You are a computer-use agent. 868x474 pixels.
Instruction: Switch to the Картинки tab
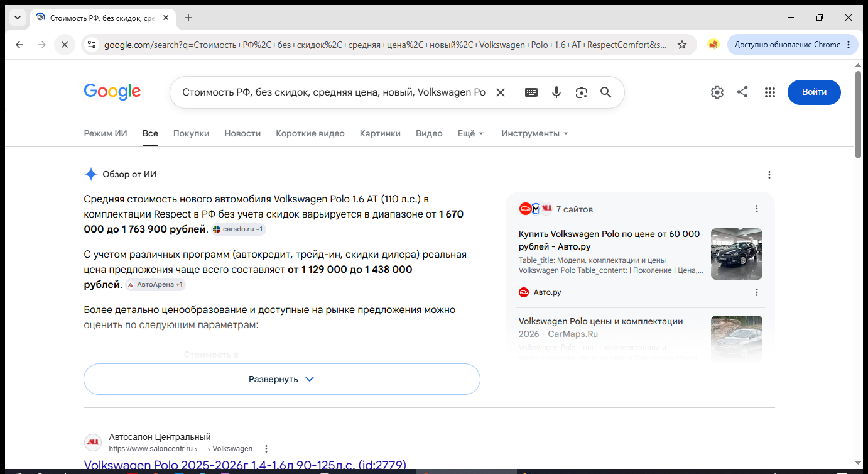coord(380,133)
